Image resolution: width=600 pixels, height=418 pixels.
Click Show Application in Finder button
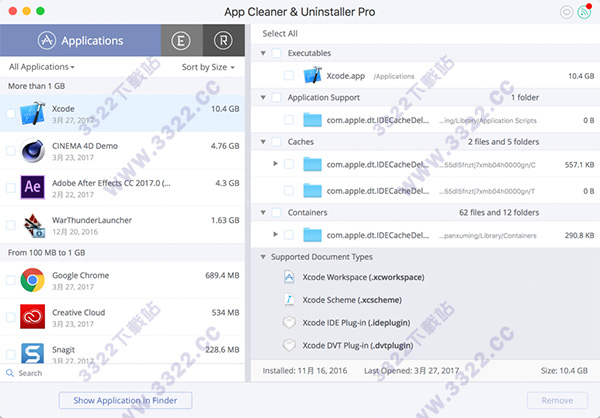tap(125, 400)
